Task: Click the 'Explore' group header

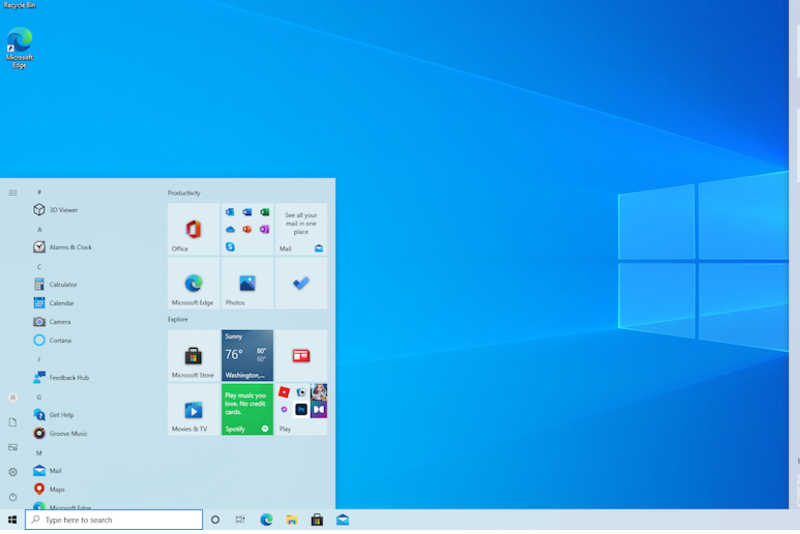Action: [178, 319]
